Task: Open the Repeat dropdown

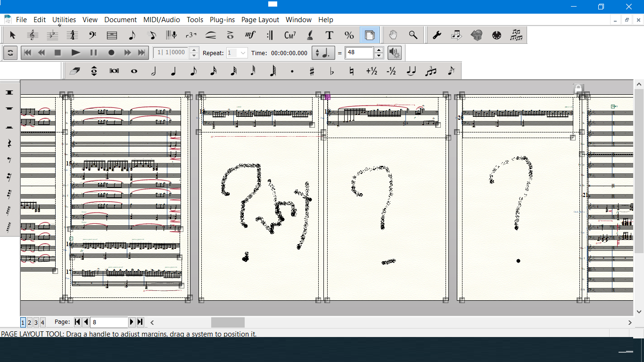Action: (x=243, y=53)
